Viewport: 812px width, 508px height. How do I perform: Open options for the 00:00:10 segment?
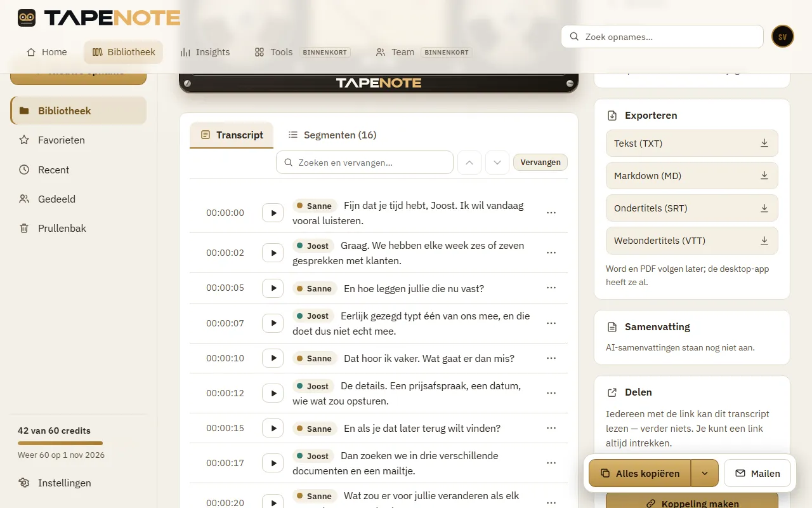[551, 358]
